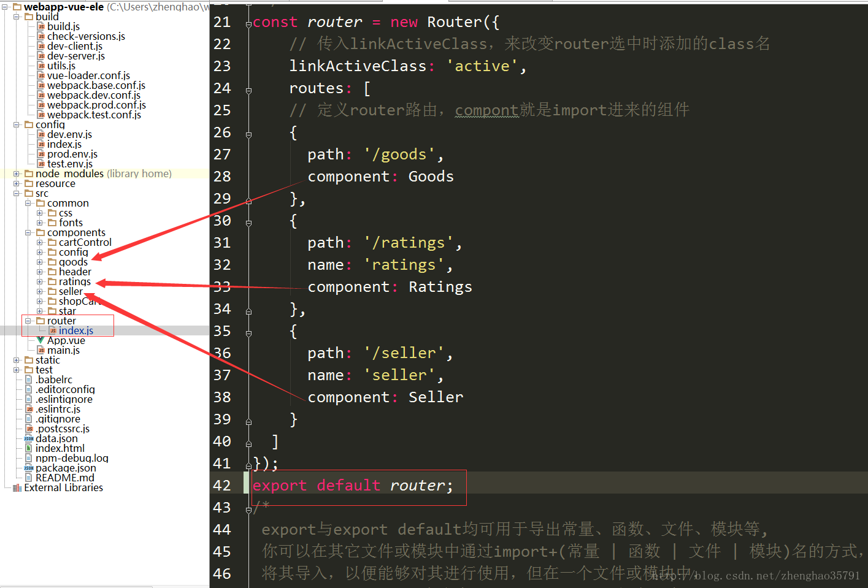Fold the routes array at line 24
The image size is (868, 588).
point(248,91)
